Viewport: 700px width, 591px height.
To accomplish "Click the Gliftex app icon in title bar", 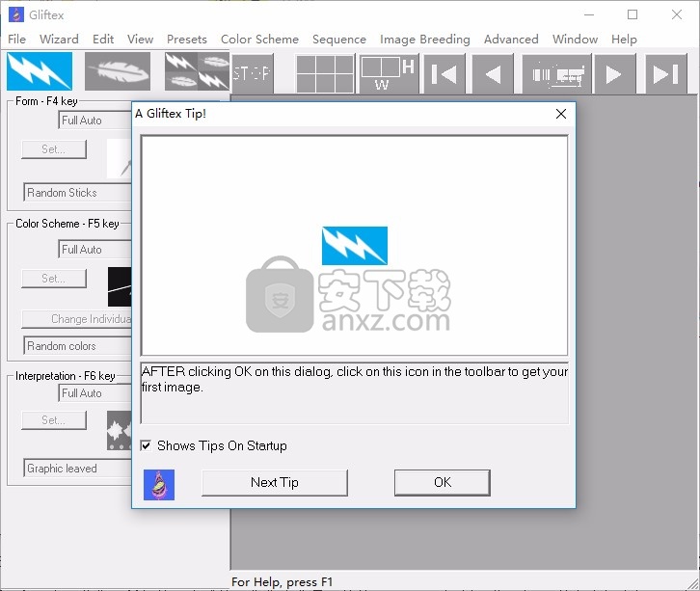I will [x=16, y=14].
